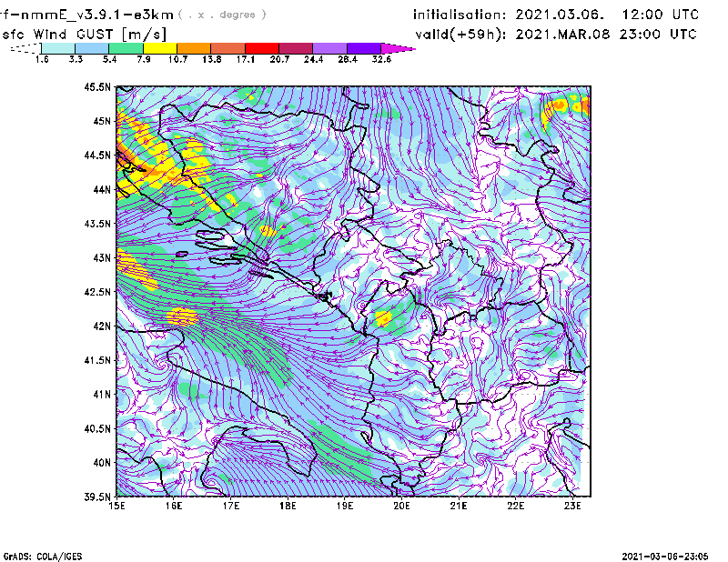
Task: Click the 39.5N latitude label
Action: [97, 497]
